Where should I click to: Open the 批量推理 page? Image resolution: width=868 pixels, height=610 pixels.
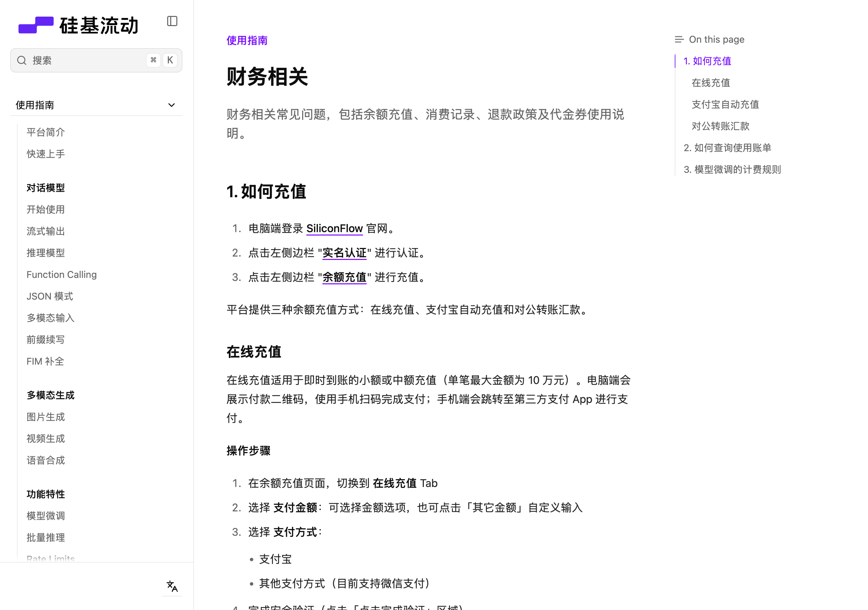pyautogui.click(x=46, y=537)
